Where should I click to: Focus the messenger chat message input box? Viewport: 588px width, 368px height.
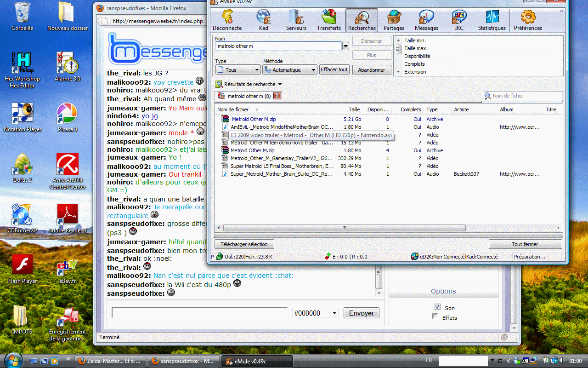point(199,313)
